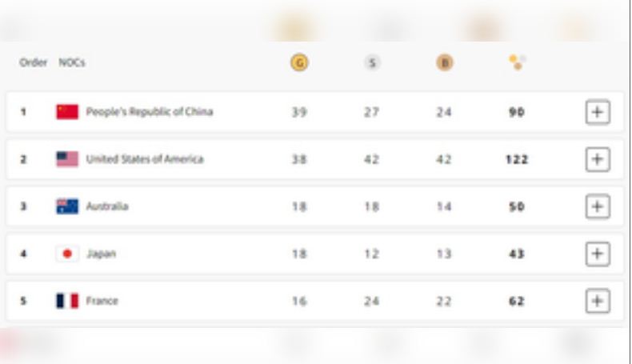This screenshot has height=364, width=632.
Task: Expand the Australia medal details
Action: coord(597,206)
